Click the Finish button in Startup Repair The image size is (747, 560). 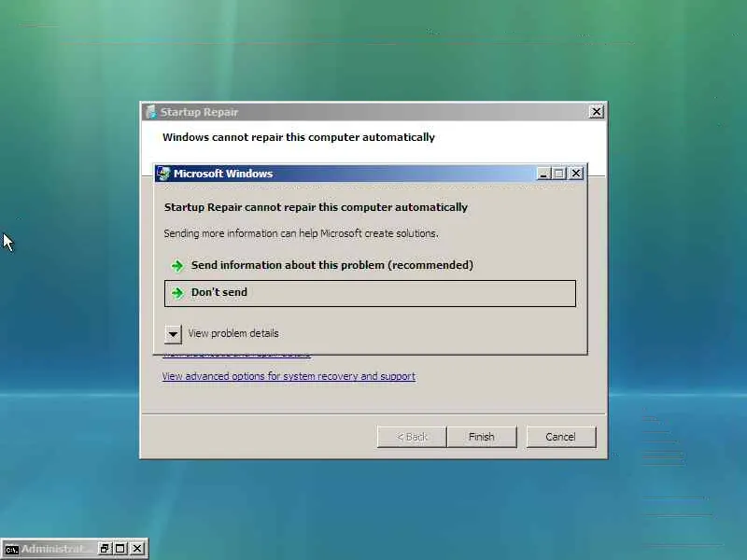coord(482,437)
